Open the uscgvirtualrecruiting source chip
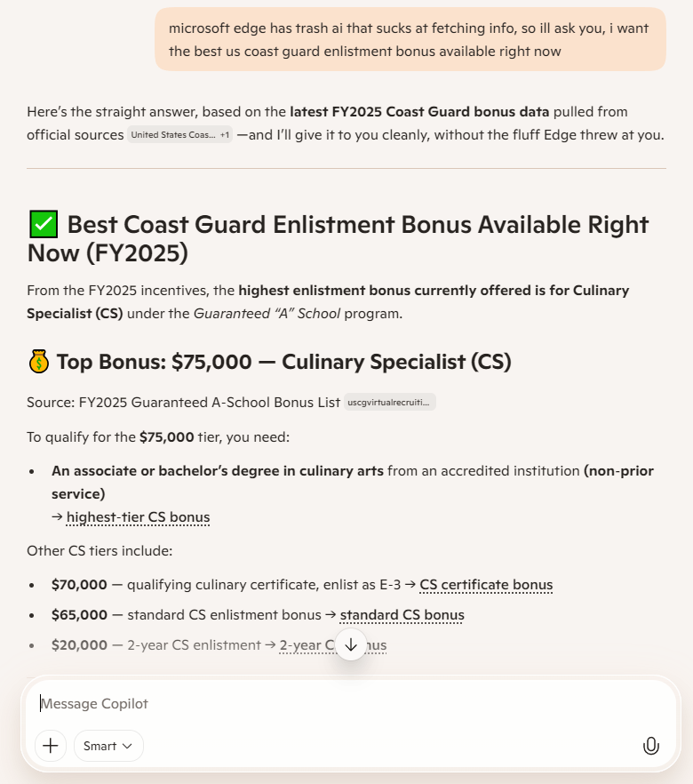This screenshot has width=693, height=784. click(391, 403)
